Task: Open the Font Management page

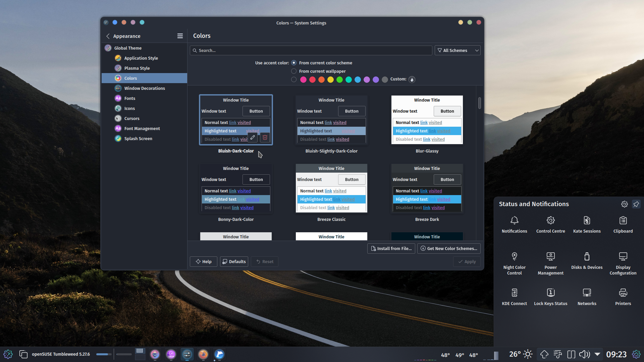Action: (x=144, y=128)
